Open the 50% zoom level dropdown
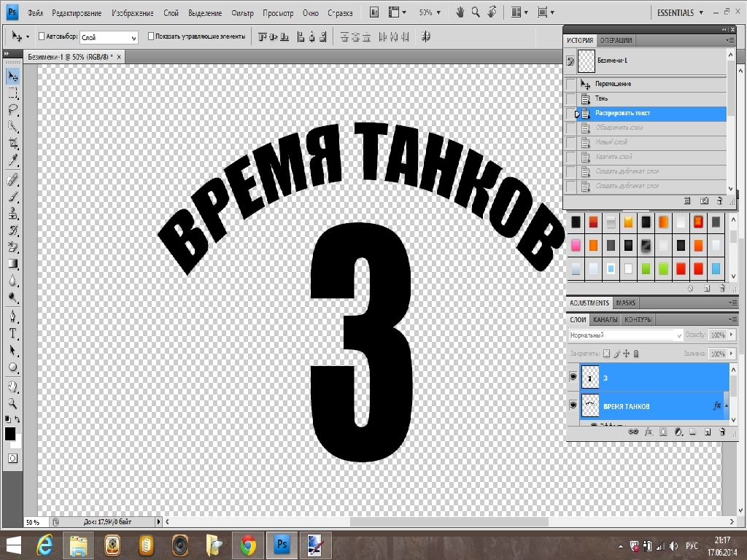Screen dimensions: 747x560 430,12
